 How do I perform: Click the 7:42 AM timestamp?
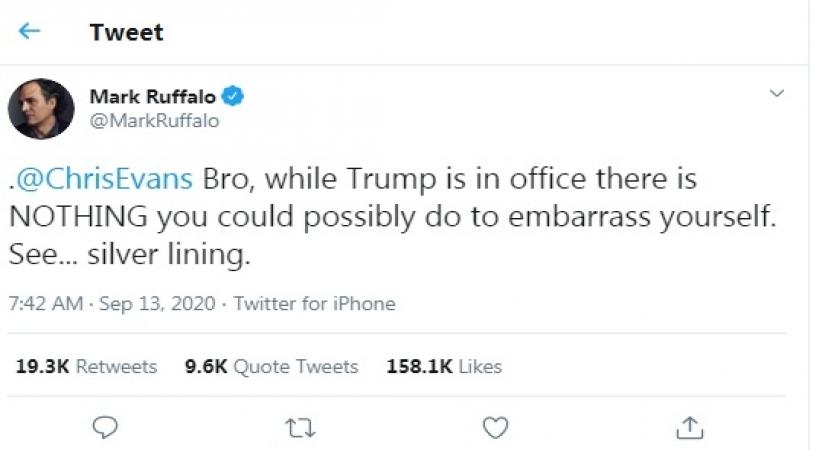click(x=45, y=304)
